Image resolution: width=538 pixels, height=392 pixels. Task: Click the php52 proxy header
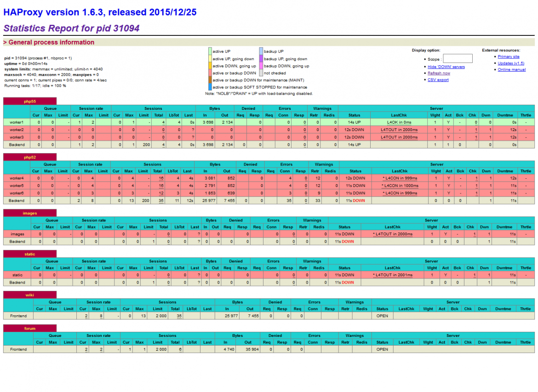pos(30,157)
